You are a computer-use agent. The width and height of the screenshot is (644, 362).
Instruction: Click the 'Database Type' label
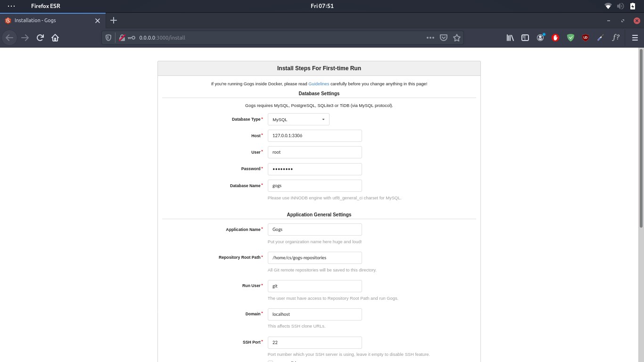click(246, 119)
